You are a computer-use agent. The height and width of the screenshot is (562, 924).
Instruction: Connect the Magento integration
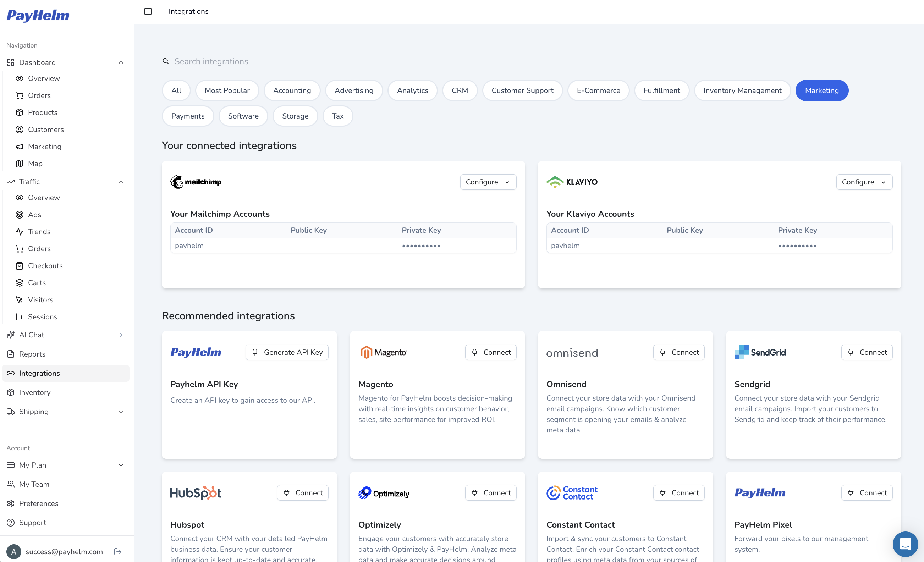click(x=491, y=352)
